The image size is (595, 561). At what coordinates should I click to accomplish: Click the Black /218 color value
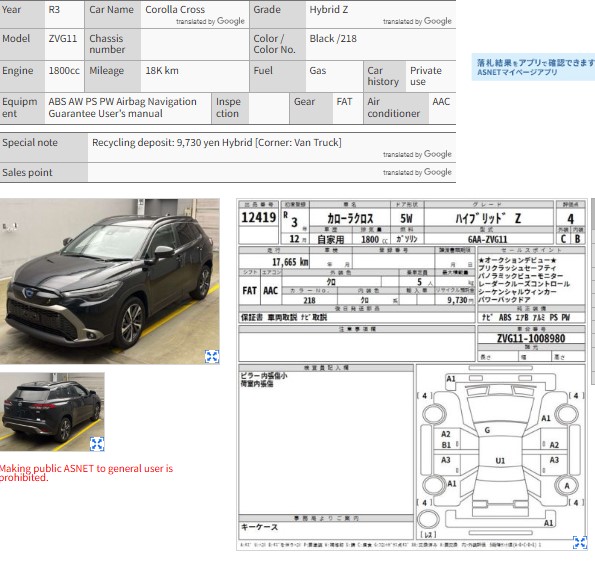(x=333, y=39)
